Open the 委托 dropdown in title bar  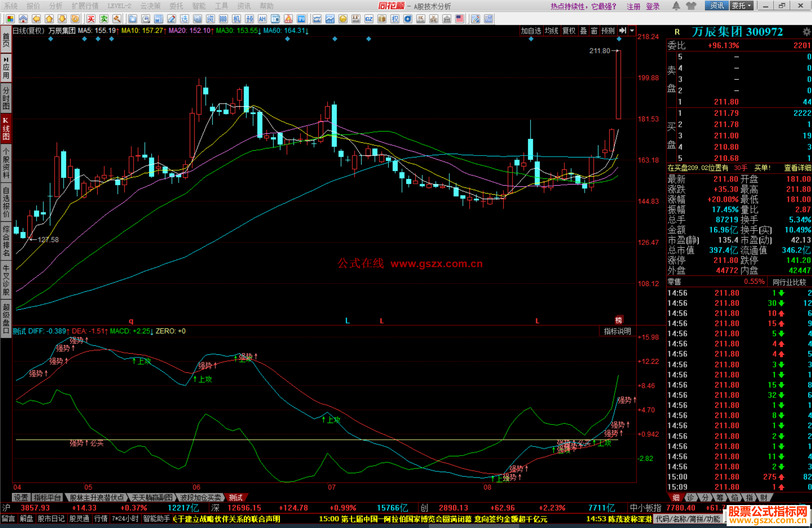pos(741,6)
